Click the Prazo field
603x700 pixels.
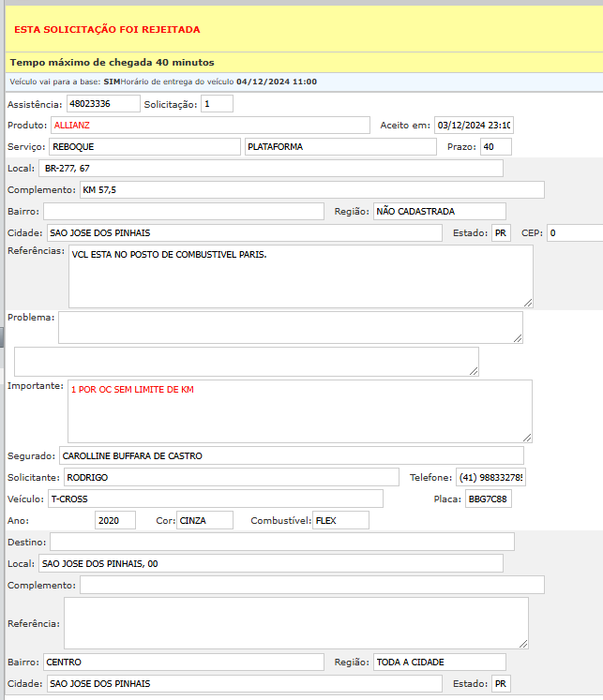pyautogui.click(x=495, y=147)
